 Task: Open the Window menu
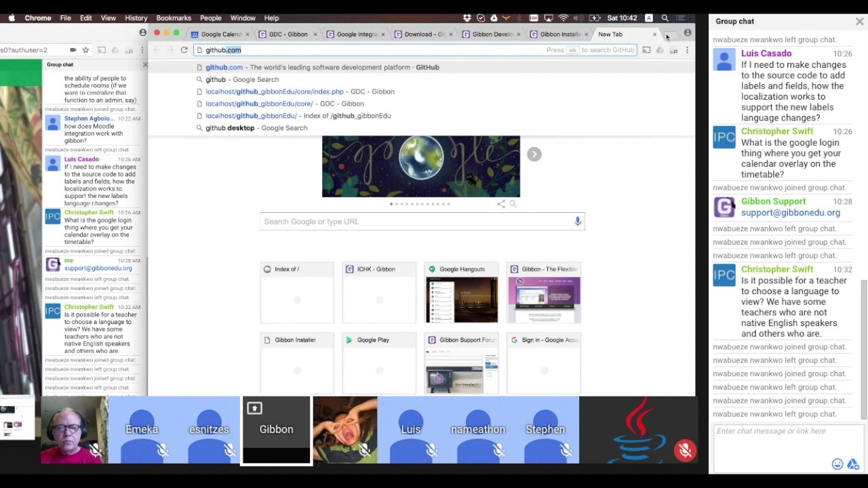pyautogui.click(x=243, y=18)
